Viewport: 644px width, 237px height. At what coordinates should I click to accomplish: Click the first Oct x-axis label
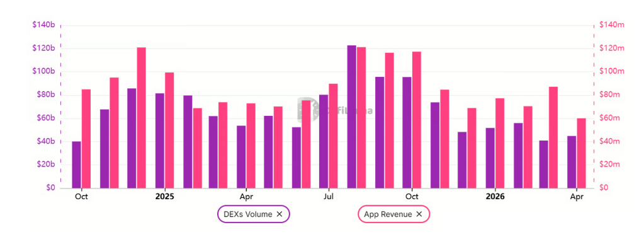pyautogui.click(x=81, y=197)
